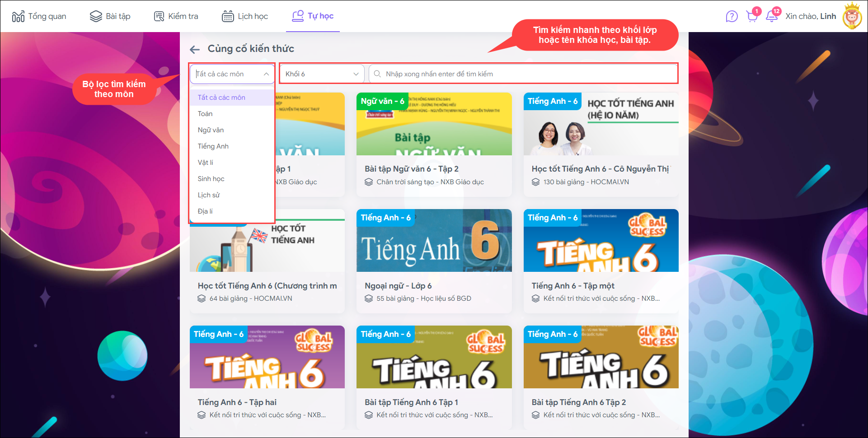Viewport: 868px width, 438px height.
Task: Click the Bài tập Tiếng Anh 6 Tập 2 title
Action: 579,402
